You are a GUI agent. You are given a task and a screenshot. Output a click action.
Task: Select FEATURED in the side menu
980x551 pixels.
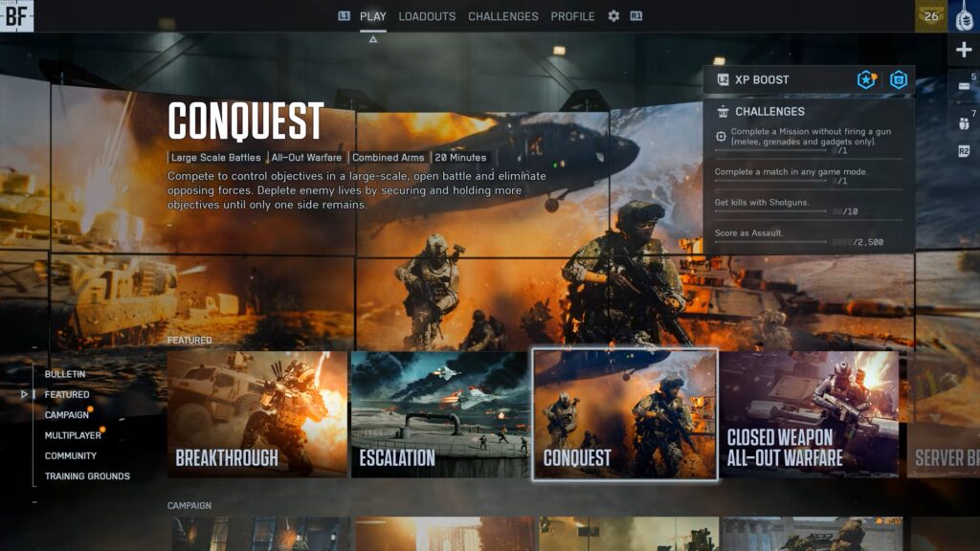click(x=67, y=395)
